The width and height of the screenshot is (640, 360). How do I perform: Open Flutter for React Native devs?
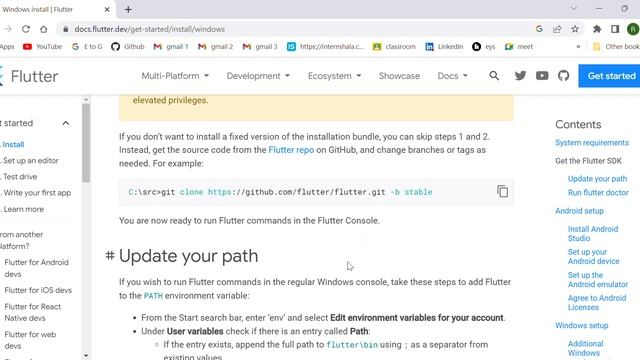tap(33, 312)
